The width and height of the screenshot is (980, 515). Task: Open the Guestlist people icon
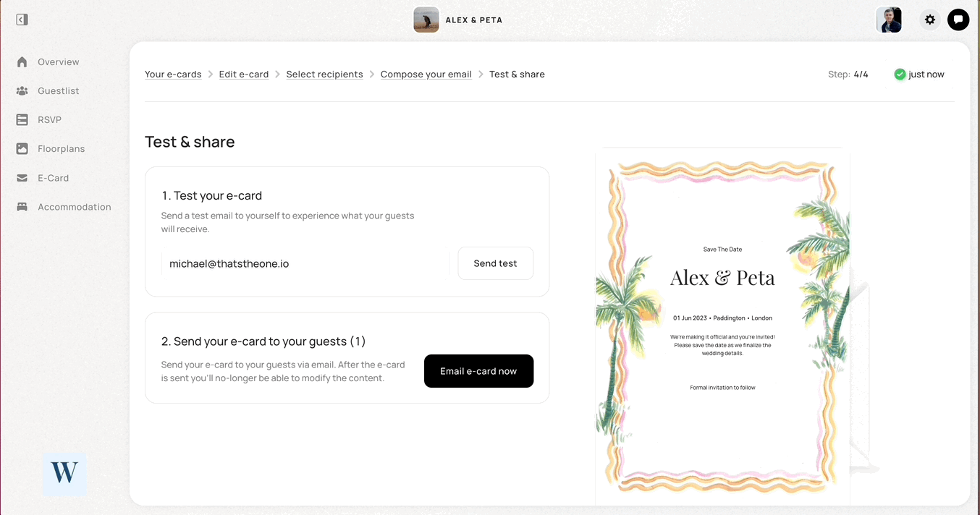(22, 91)
